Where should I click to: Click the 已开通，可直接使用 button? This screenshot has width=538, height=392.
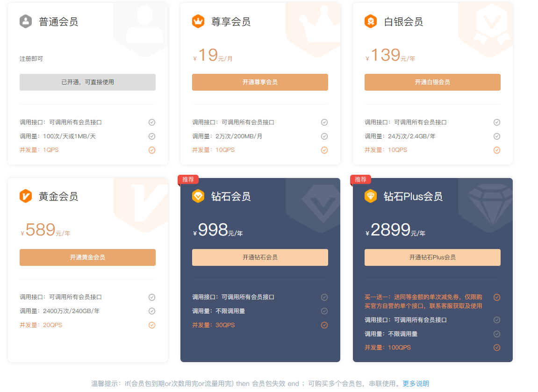click(87, 82)
